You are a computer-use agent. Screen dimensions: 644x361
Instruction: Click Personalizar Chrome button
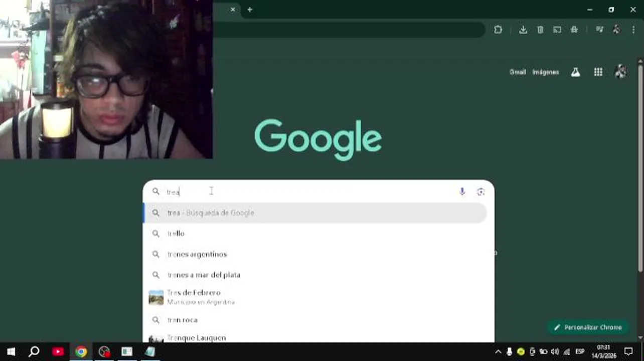(x=588, y=327)
